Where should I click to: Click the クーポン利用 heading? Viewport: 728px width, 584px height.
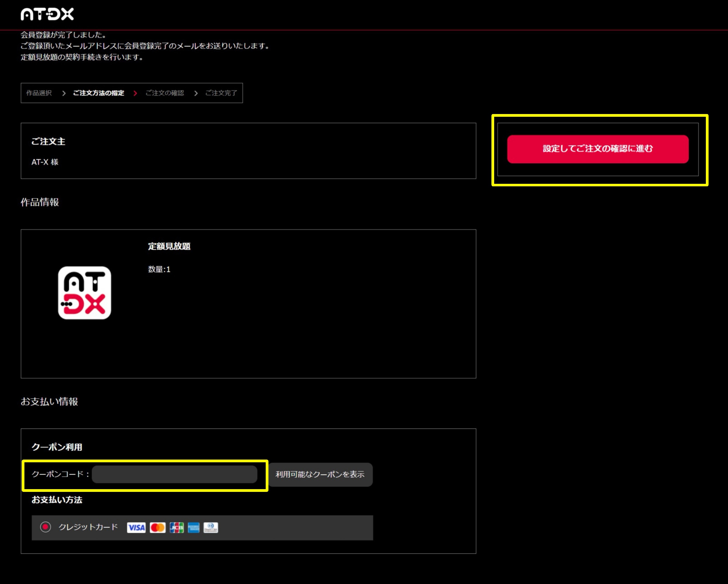point(57,447)
